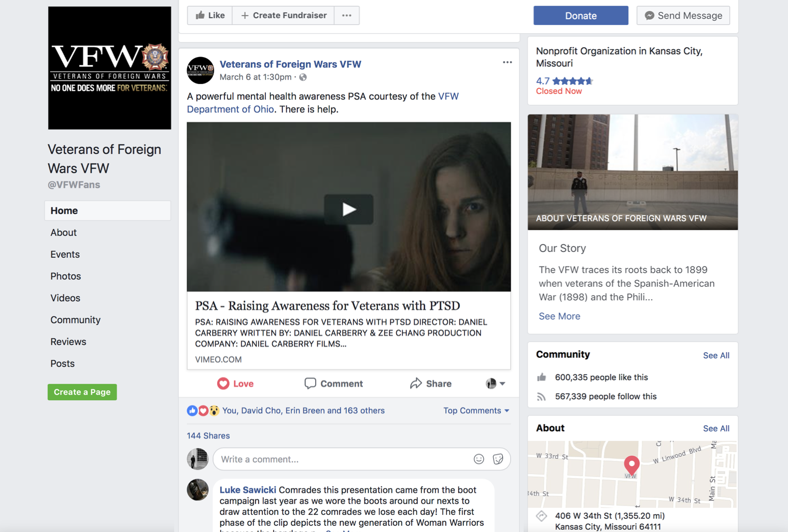Open the sticker picker in comment box
Screen dimensions: 788x532
pyautogui.click(x=497, y=459)
